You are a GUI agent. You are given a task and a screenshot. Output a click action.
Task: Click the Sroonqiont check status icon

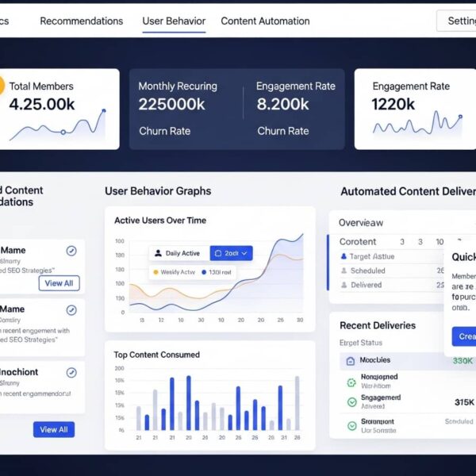(351, 426)
